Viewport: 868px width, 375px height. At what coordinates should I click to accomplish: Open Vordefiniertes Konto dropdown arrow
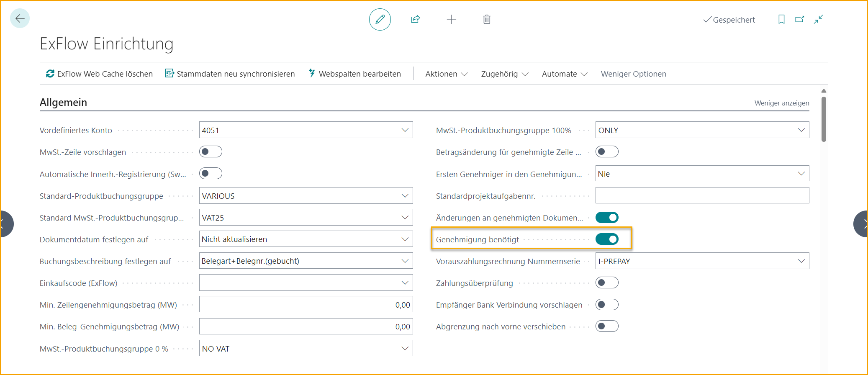click(405, 130)
